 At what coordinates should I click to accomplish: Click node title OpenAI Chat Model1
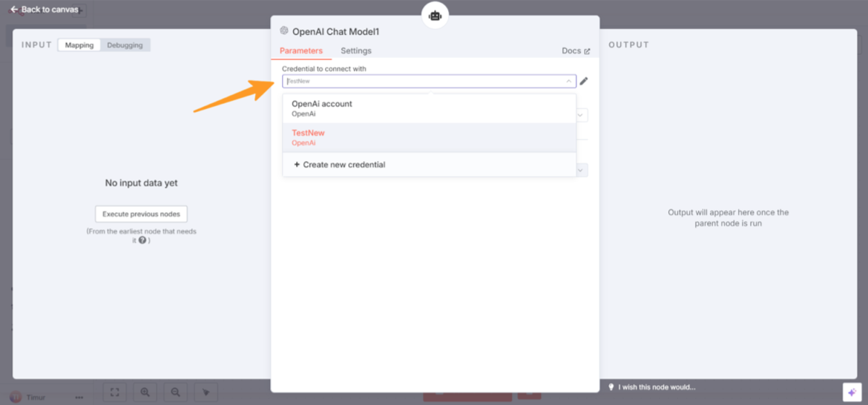(335, 32)
